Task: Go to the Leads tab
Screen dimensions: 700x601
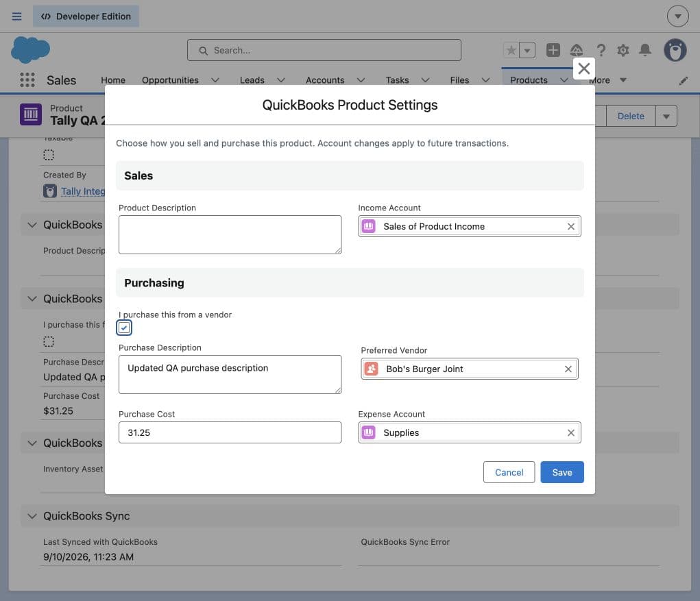Action: click(x=252, y=80)
